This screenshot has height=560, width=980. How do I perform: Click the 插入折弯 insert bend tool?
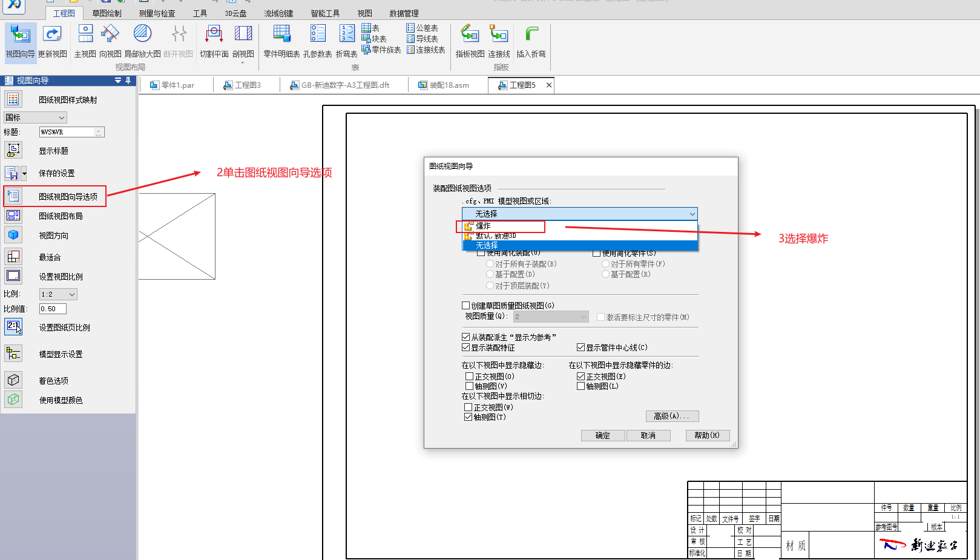click(531, 41)
